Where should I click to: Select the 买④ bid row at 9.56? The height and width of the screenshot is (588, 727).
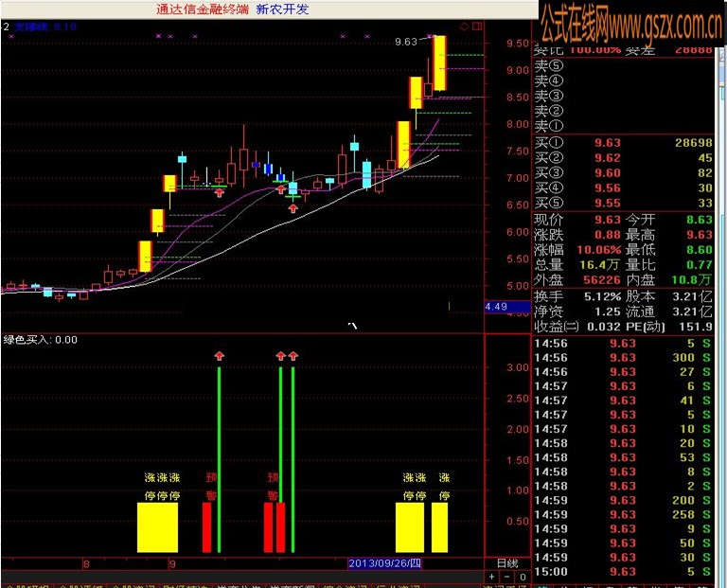click(x=623, y=187)
